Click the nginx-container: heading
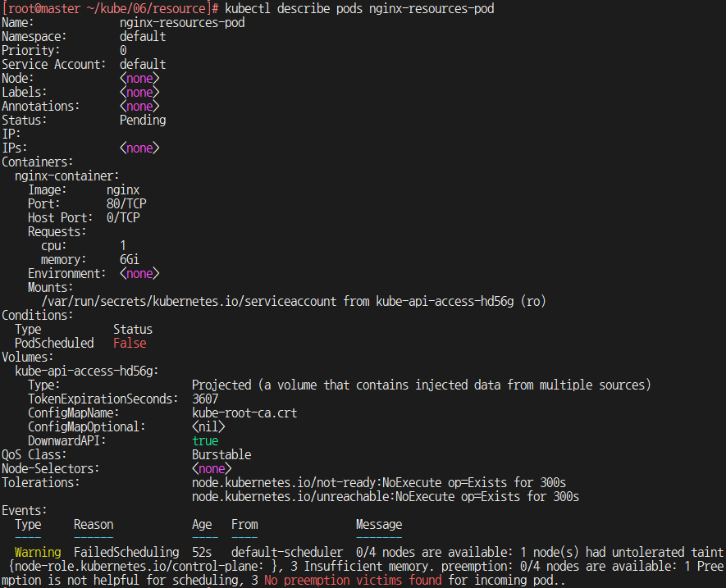The width and height of the screenshot is (726, 588). click(67, 176)
